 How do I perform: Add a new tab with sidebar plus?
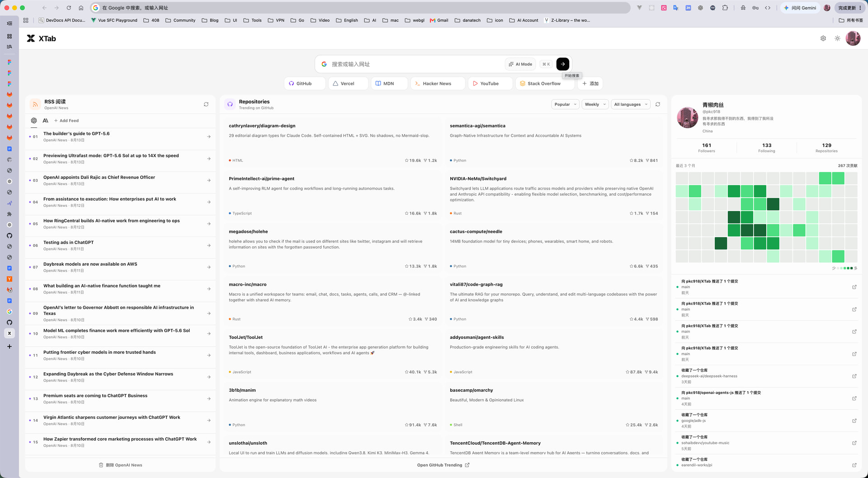tap(9, 347)
